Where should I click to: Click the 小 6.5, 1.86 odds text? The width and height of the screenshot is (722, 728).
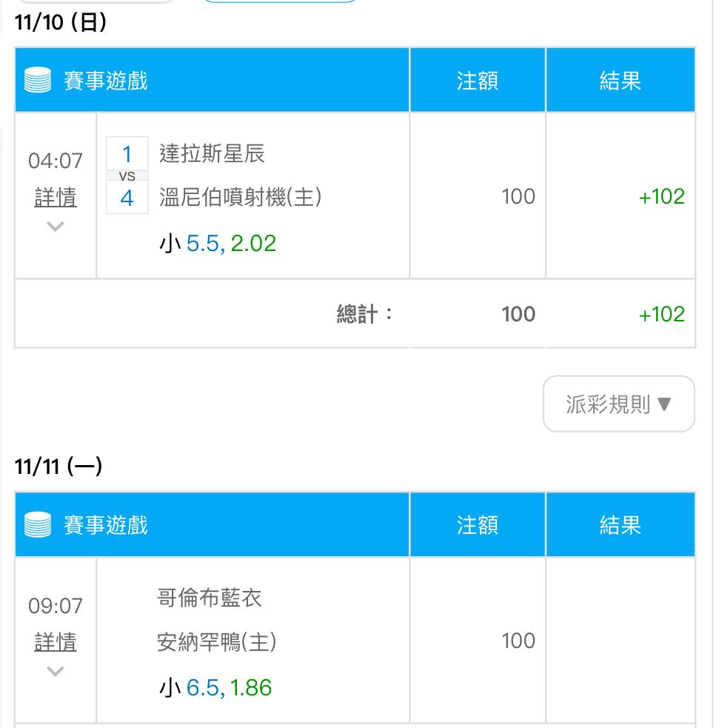[215, 688]
